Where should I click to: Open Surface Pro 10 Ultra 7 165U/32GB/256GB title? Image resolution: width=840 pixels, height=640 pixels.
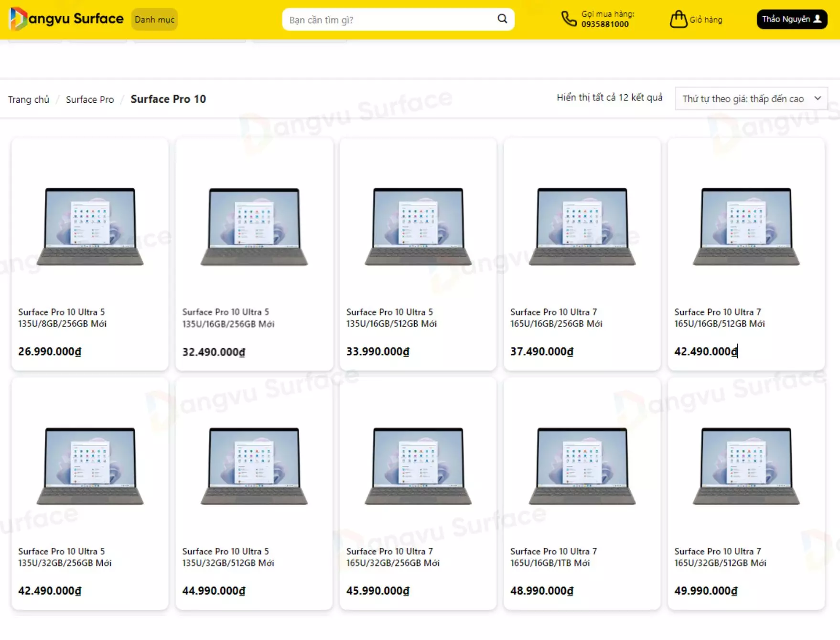click(x=393, y=557)
